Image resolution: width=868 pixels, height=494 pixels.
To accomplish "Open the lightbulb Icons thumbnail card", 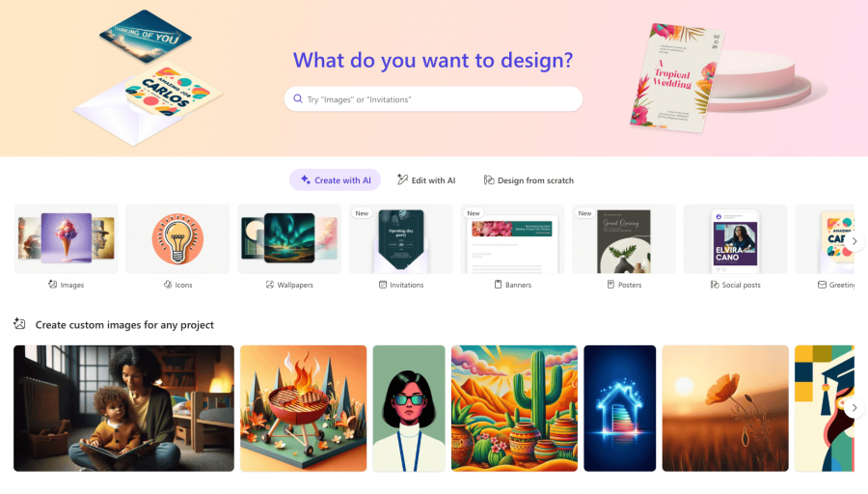I will point(177,238).
